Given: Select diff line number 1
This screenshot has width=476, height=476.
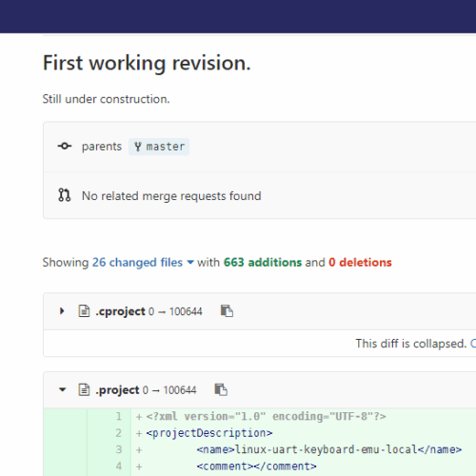Looking at the screenshot, I should tap(119, 416).
